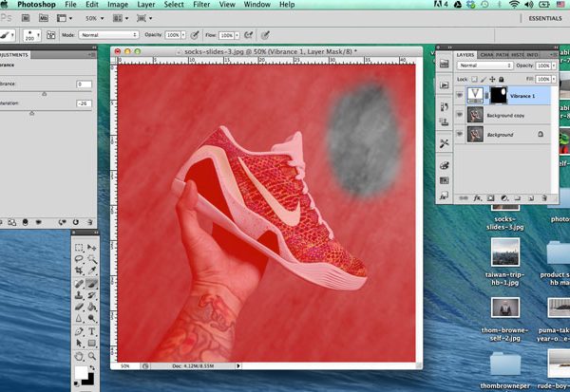Image resolution: width=570 pixels, height=392 pixels.
Task: Open the Image menu
Action: (118, 6)
